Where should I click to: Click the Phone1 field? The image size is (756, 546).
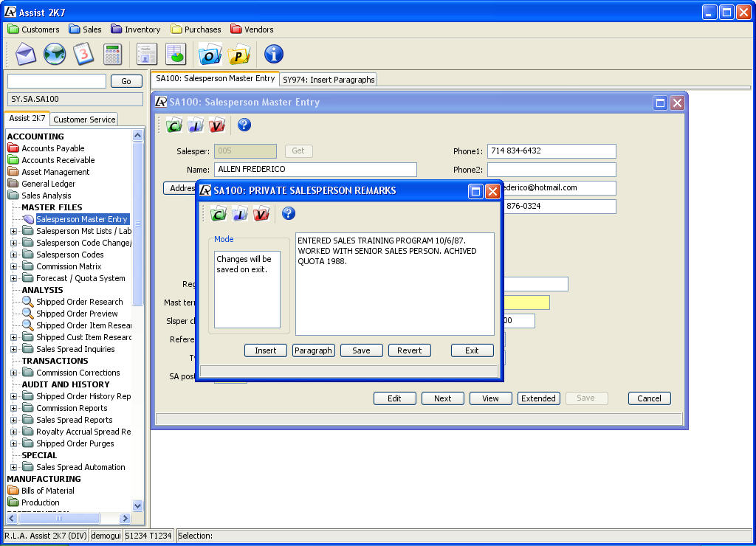[x=551, y=151]
